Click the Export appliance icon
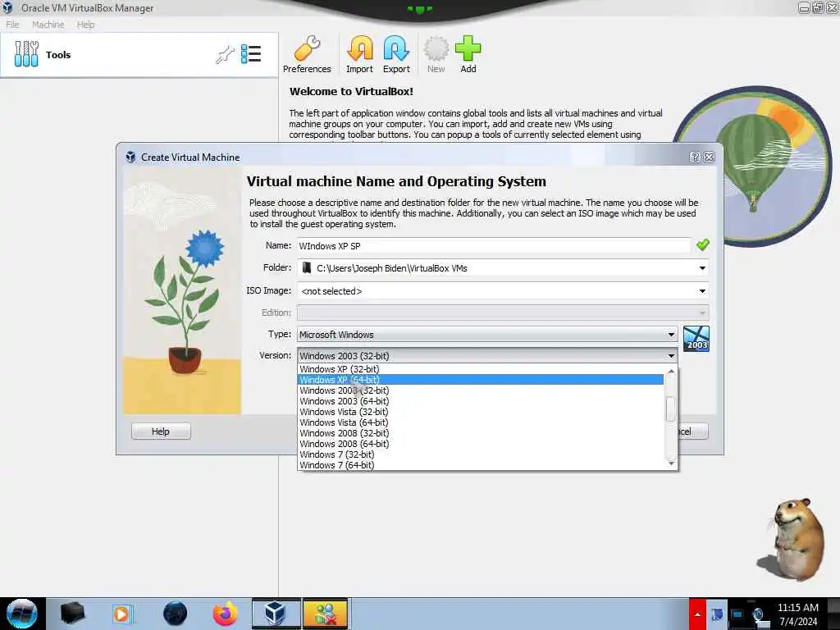Screen dimensions: 840x630 point(396,55)
